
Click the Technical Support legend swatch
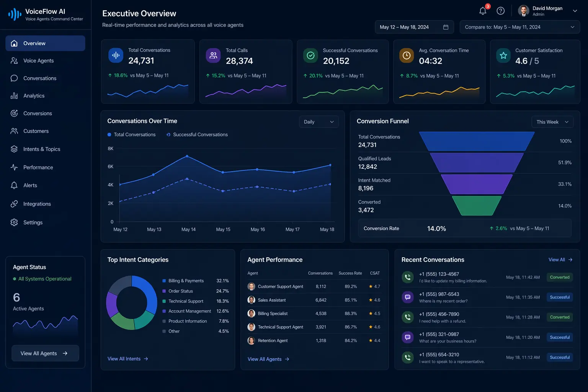pyautogui.click(x=164, y=301)
